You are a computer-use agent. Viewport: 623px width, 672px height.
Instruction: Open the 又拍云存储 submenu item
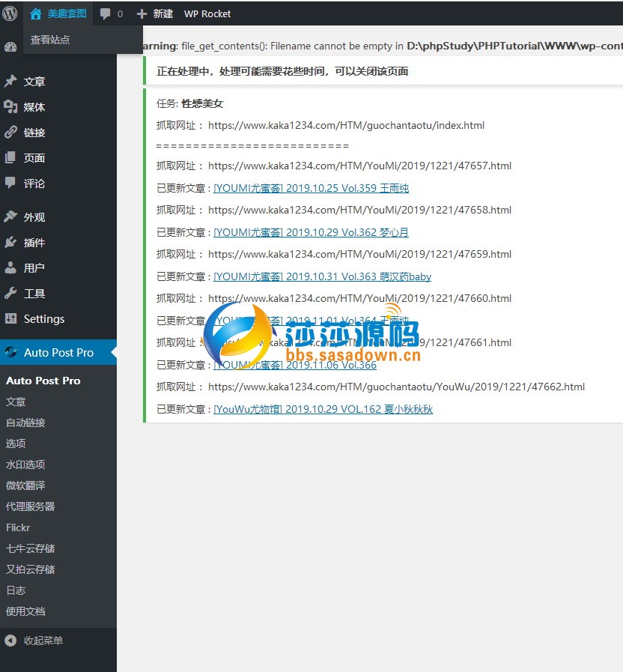click(x=31, y=569)
